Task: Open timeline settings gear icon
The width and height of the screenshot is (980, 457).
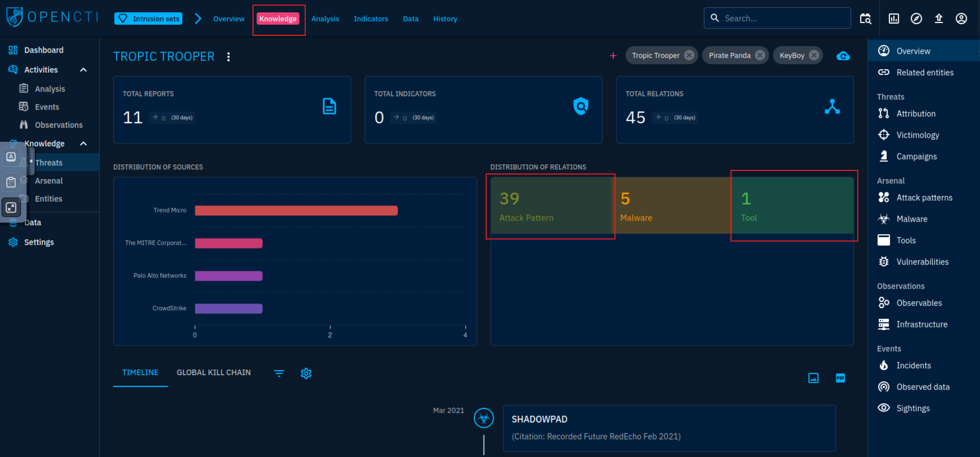Action: (306, 374)
